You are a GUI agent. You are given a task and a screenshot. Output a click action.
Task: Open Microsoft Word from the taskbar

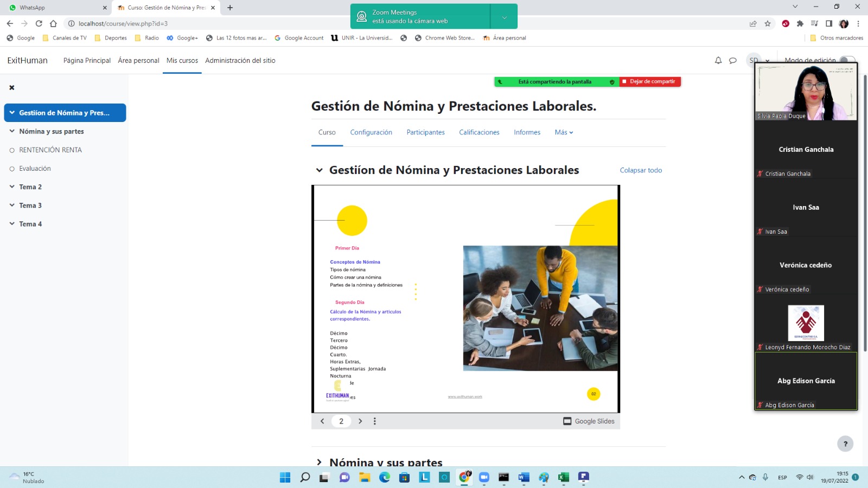[x=524, y=477]
